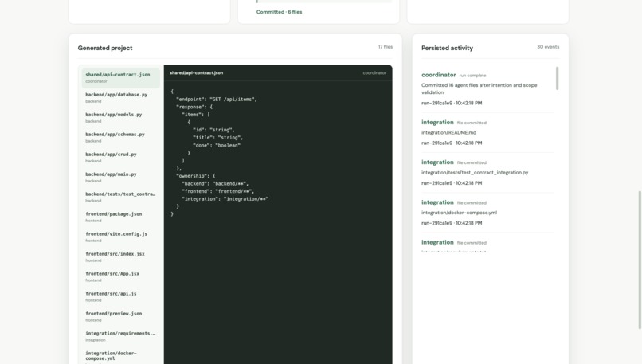Open backend/app/database.py in file list

(x=121, y=97)
